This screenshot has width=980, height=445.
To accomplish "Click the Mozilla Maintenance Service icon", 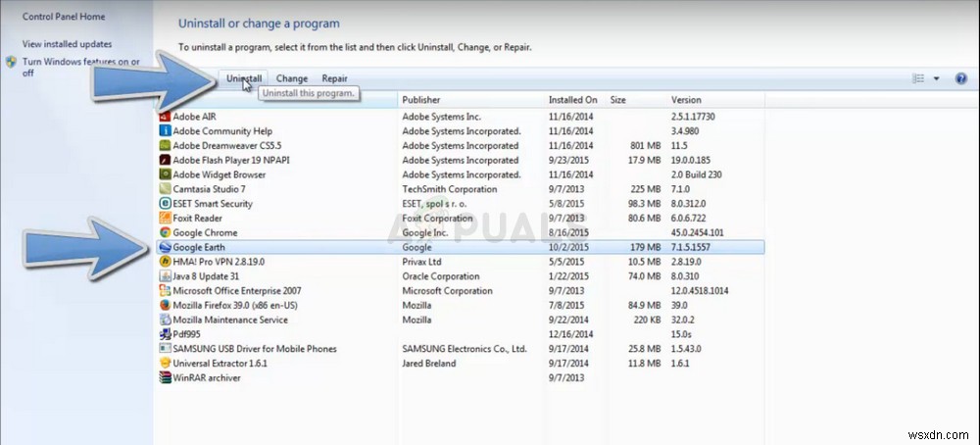I will pyautogui.click(x=165, y=320).
